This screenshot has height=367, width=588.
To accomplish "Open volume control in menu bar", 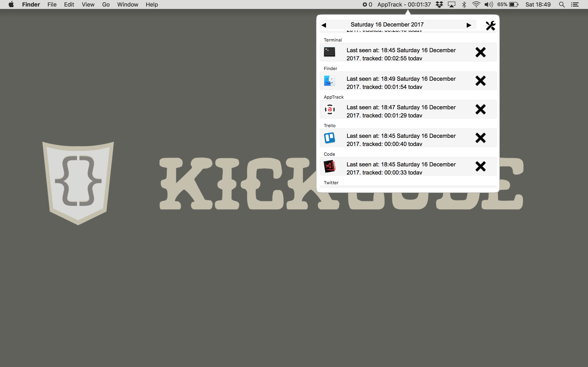I will 488,5.
